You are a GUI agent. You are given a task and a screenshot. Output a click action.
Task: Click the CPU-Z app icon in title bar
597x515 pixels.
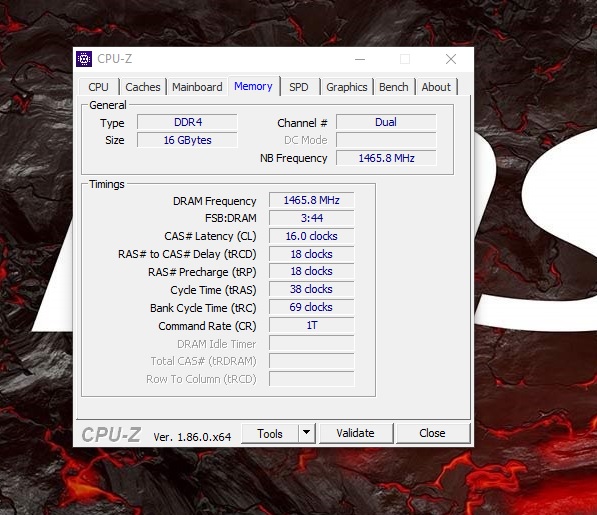coord(84,59)
